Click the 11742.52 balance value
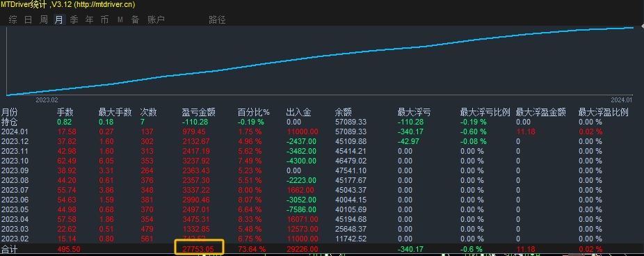This screenshot has height=256, width=644. coord(351,239)
